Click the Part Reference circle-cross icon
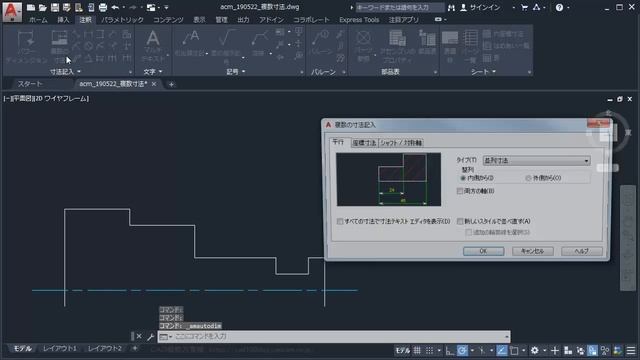 [363, 39]
